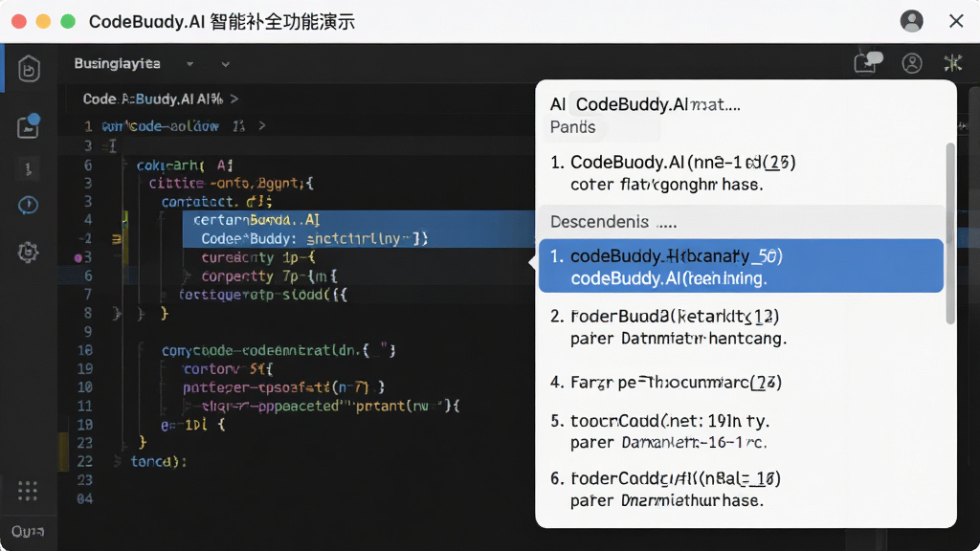Click the Pands label in popup
This screenshot has height=551, width=980.
(x=572, y=127)
